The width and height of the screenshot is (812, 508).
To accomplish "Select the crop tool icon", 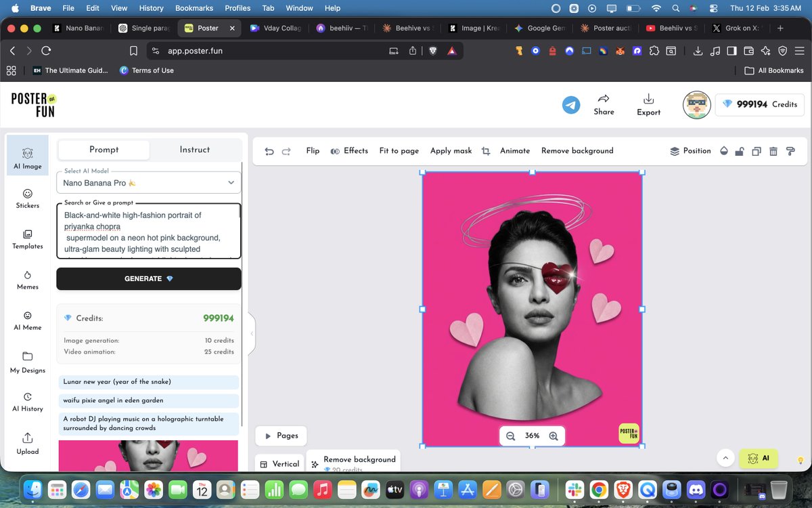I will point(486,151).
